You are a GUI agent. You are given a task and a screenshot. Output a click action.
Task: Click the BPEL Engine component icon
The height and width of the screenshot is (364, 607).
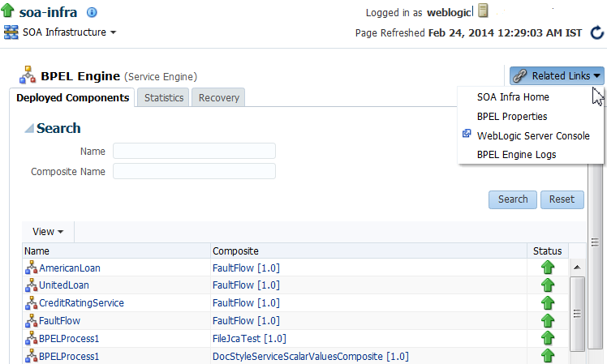28,75
